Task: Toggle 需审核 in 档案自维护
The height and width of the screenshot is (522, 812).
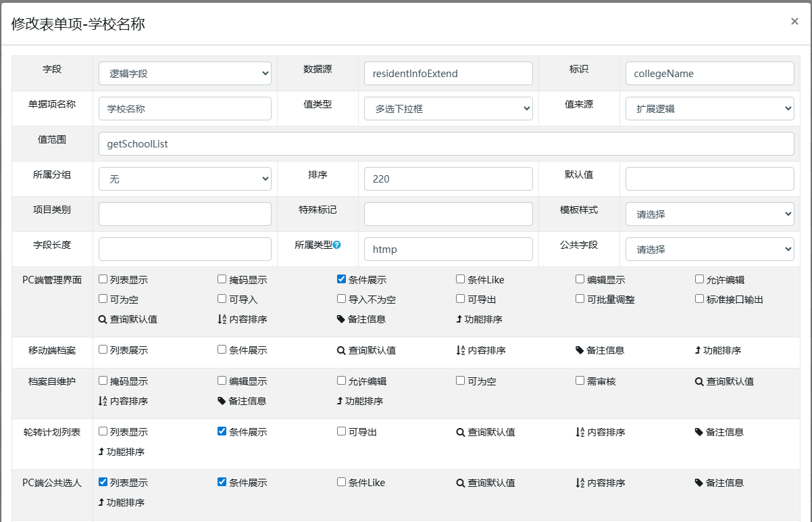Action: click(x=580, y=381)
